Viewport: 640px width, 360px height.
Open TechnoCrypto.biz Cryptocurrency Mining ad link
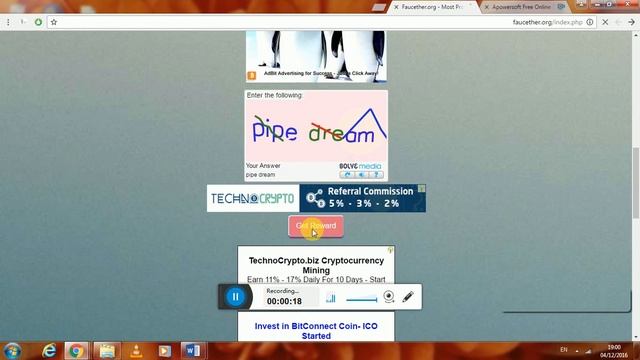[316, 265]
